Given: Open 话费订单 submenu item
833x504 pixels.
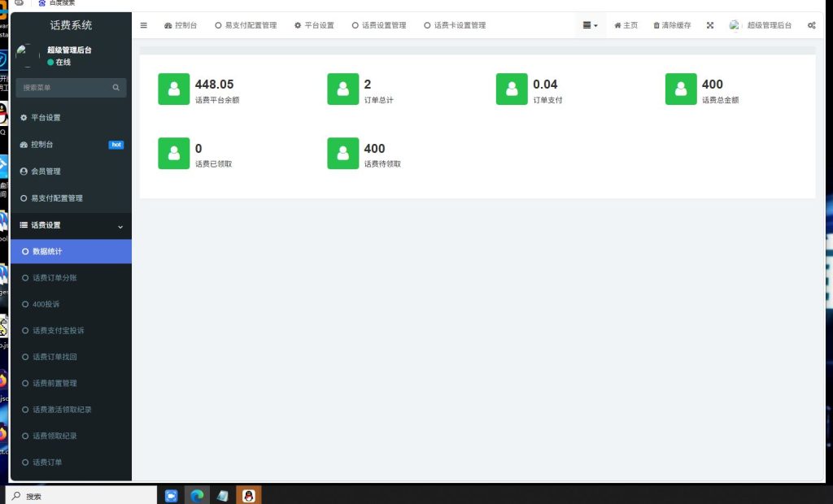Looking at the screenshot, I should (72, 462).
